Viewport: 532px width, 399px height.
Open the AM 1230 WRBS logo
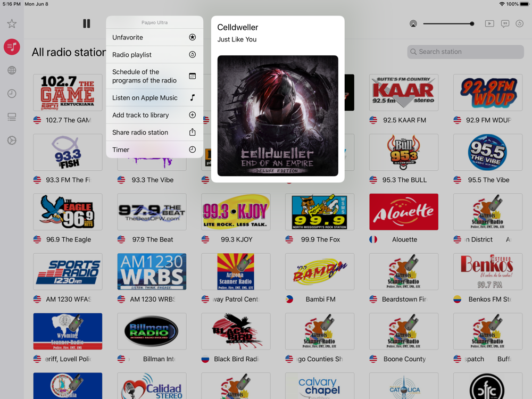click(x=152, y=272)
